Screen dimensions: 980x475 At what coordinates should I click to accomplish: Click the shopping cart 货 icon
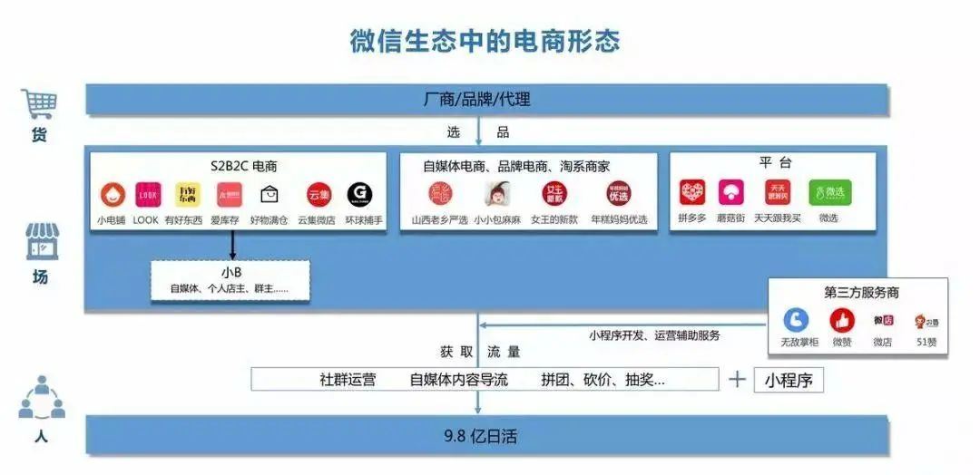coord(39,104)
